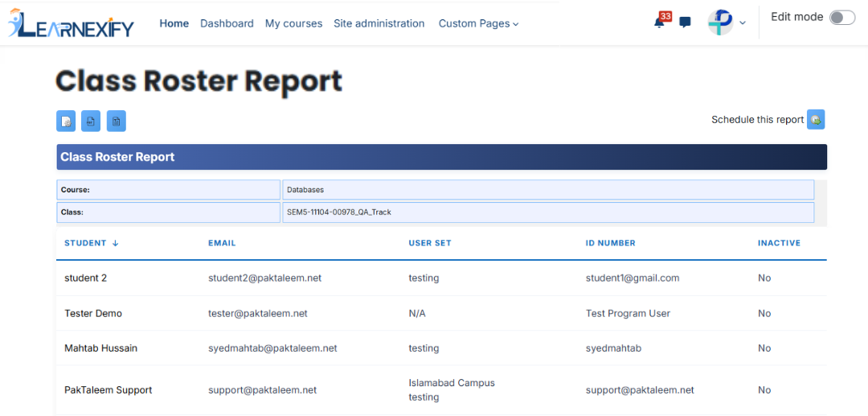This screenshot has width=868, height=416.
Task: Go to Dashboard
Action: point(227,23)
